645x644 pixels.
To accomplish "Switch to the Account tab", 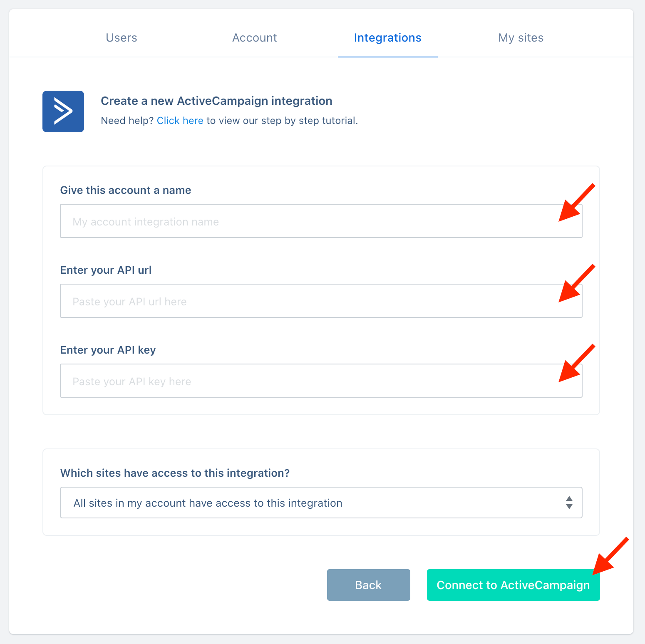I will [255, 38].
